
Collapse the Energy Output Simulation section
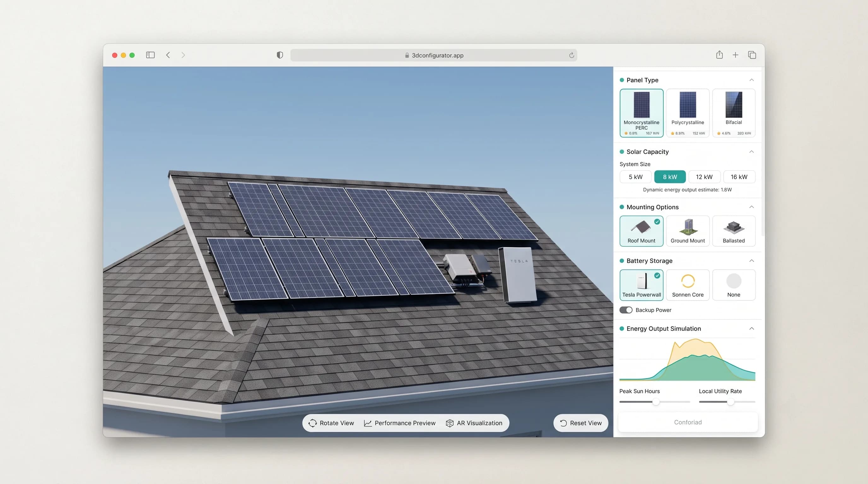(x=751, y=329)
